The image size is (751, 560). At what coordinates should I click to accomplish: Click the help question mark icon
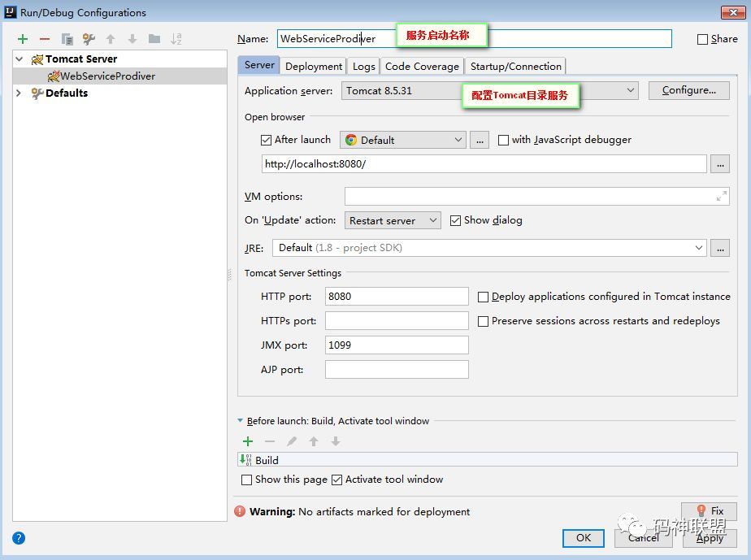pos(19,538)
